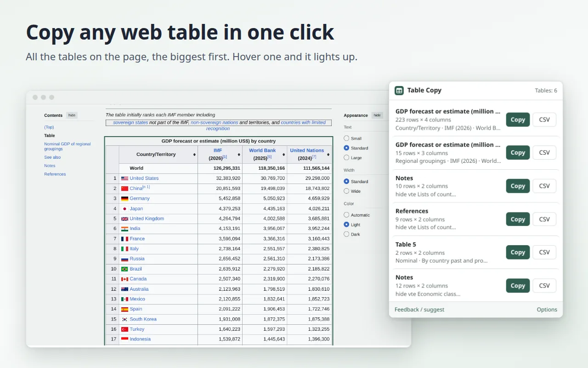Click the Table Copy extension logo icon
This screenshot has height=368, width=588.
tap(399, 91)
